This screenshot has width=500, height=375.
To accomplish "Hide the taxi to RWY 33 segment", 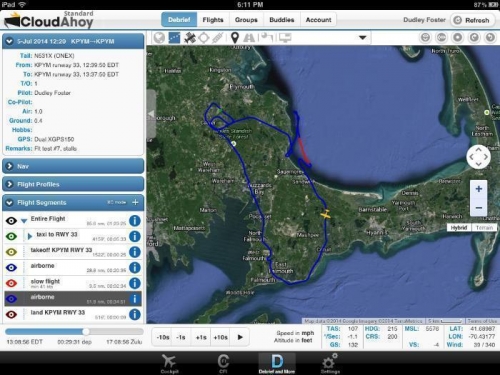I will [x=11, y=236].
